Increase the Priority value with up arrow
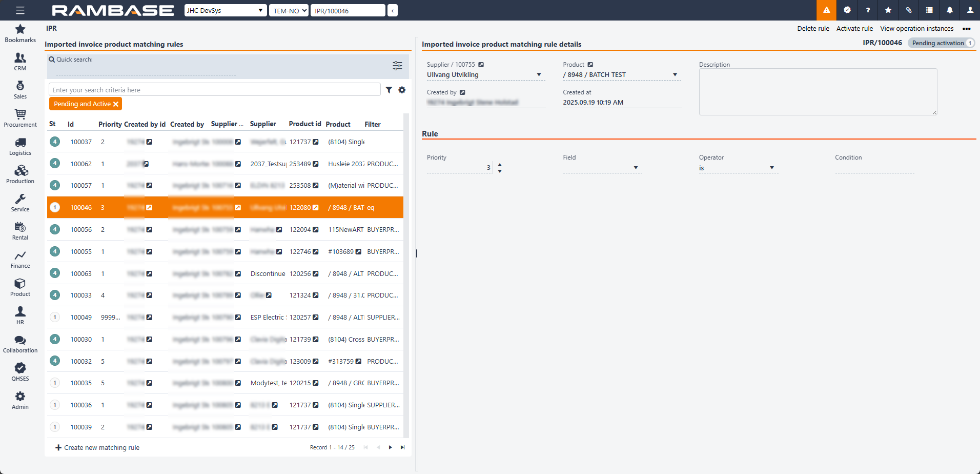The image size is (980, 474). 500,165
